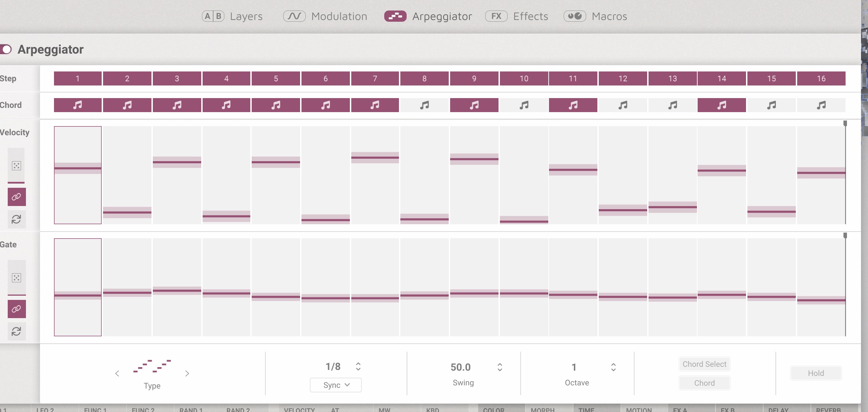Click the Modulation waveform icon
Screen dimensions: 868x412
294,16
